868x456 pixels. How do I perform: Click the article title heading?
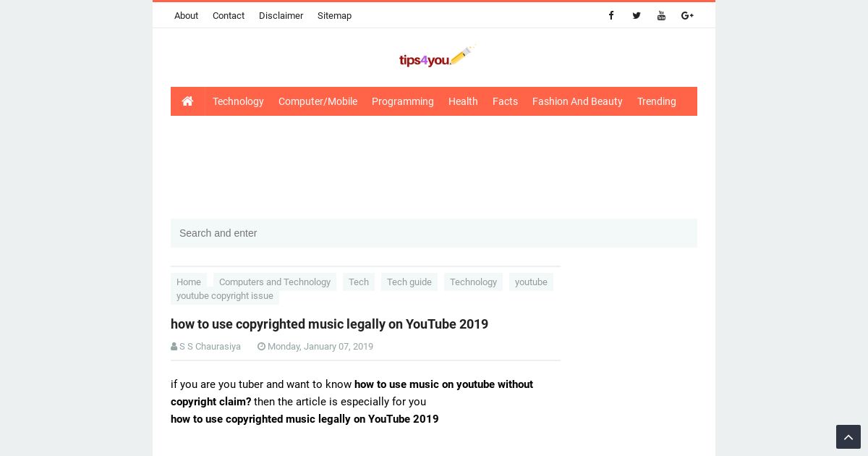(x=329, y=324)
